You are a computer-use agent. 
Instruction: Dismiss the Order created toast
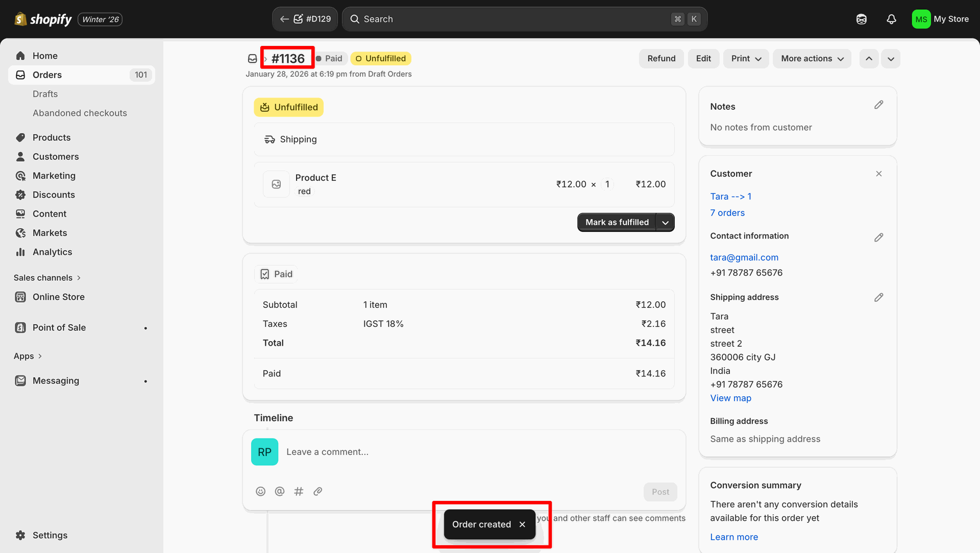coord(522,524)
